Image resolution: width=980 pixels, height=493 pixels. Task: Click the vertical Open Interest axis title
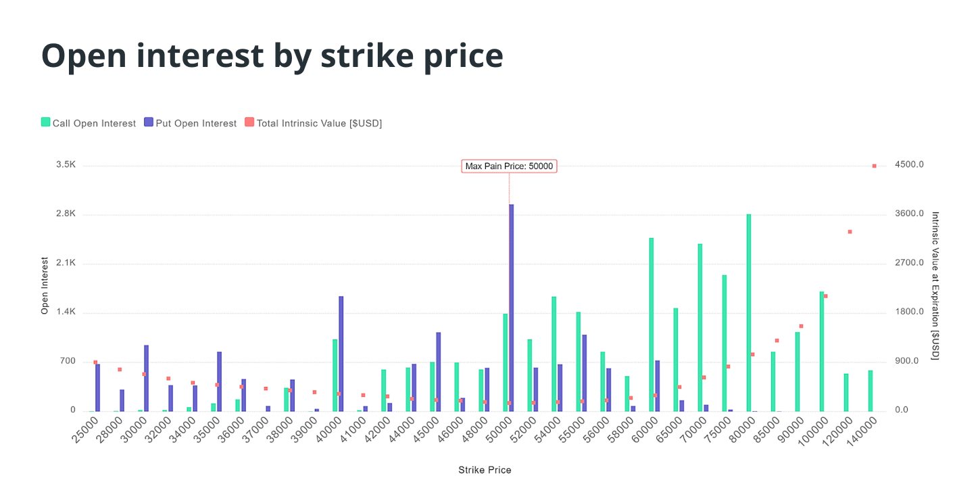pyautogui.click(x=45, y=285)
